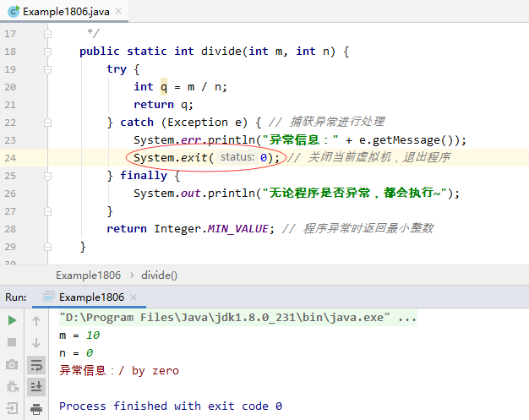
Task: Click the 'finally' keyword on line 25
Action: click(144, 176)
